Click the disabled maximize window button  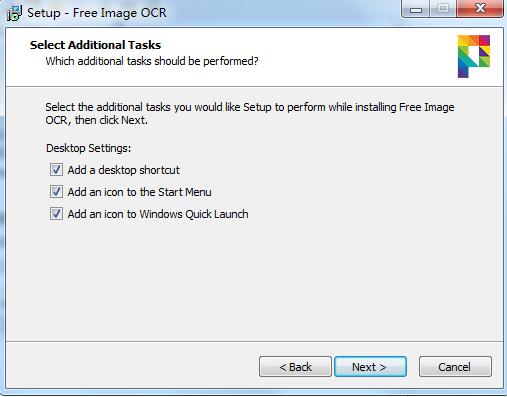tap(443, 9)
